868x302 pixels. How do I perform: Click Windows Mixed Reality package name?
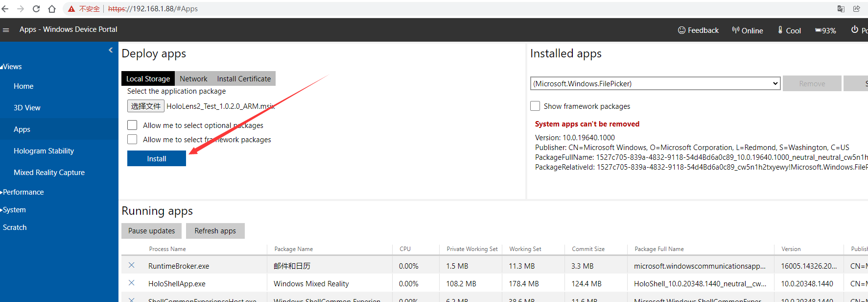[311, 284]
